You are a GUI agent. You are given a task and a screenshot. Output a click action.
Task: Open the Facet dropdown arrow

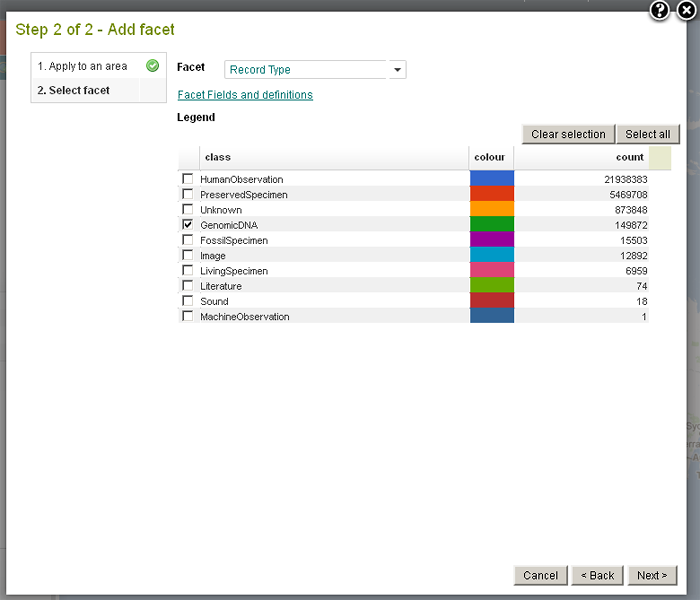(x=397, y=70)
